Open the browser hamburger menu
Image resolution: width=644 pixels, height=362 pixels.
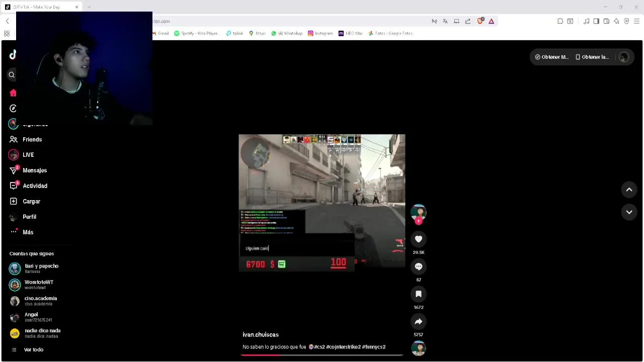(636, 21)
